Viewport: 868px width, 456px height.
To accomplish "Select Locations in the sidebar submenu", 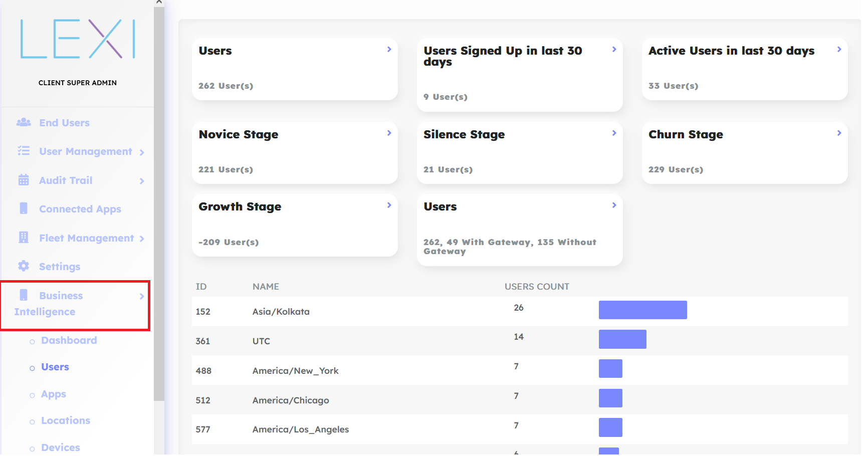I will (66, 421).
